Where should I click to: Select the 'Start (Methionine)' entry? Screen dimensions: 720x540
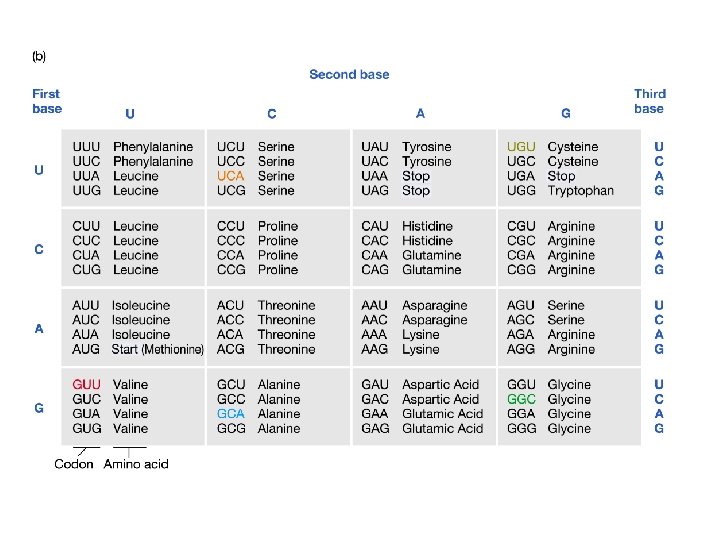[158, 349]
